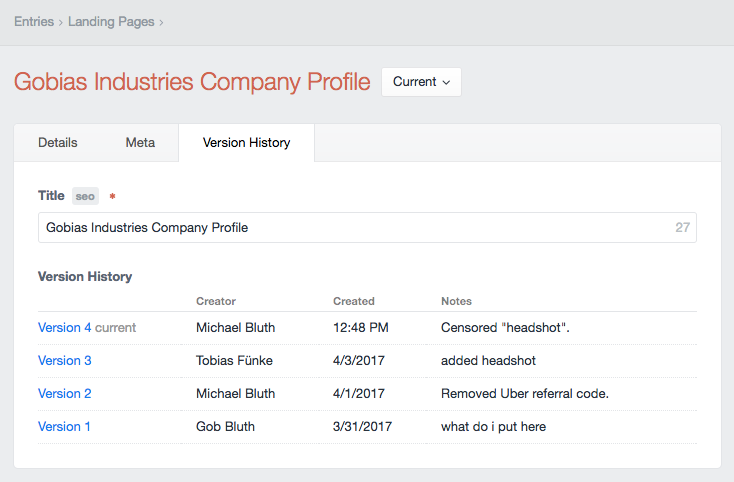Switch to the Details tab
The image size is (734, 482).
pos(58,143)
